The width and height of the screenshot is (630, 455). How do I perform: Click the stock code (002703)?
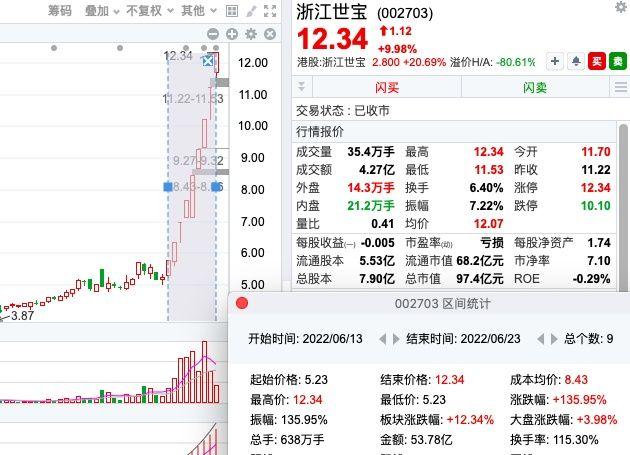(x=405, y=13)
